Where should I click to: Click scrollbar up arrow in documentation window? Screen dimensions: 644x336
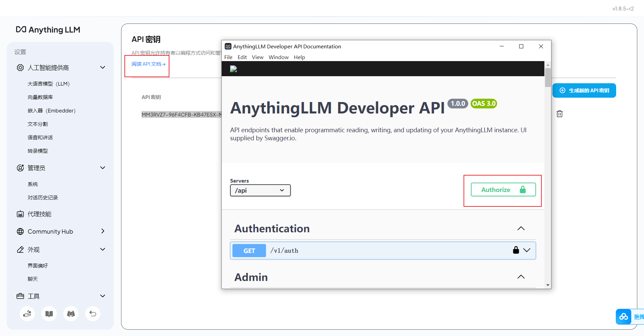click(548, 65)
